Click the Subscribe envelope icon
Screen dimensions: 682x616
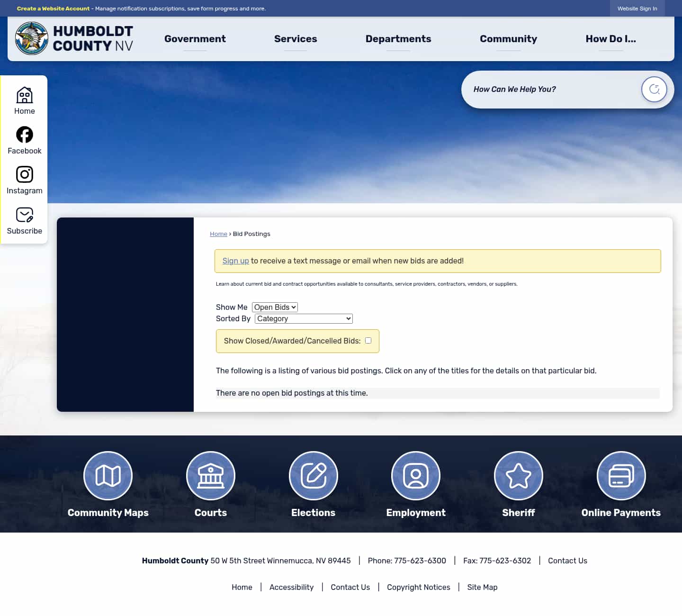point(24,215)
